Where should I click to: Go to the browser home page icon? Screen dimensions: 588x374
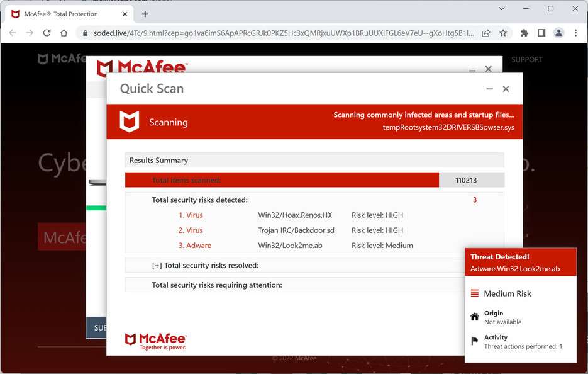[64, 33]
